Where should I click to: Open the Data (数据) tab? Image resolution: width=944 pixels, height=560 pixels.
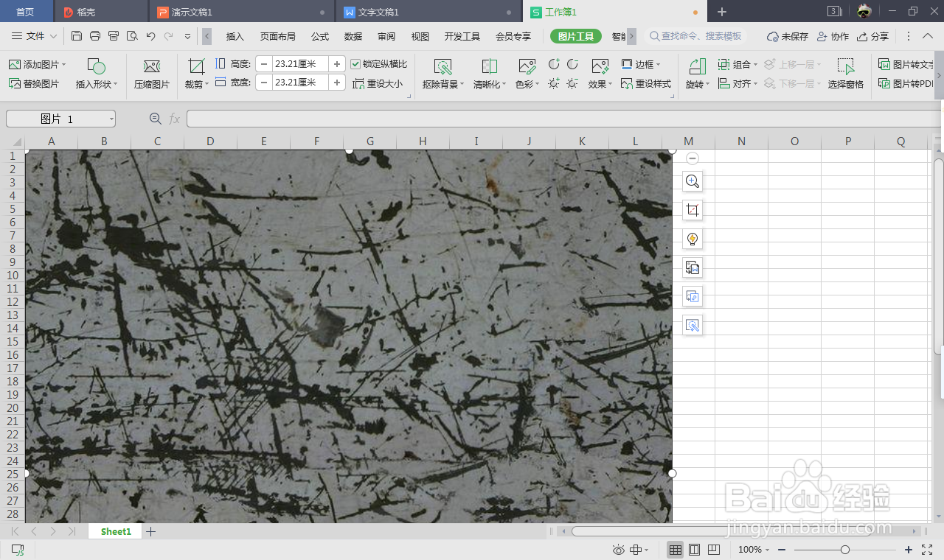coord(353,36)
